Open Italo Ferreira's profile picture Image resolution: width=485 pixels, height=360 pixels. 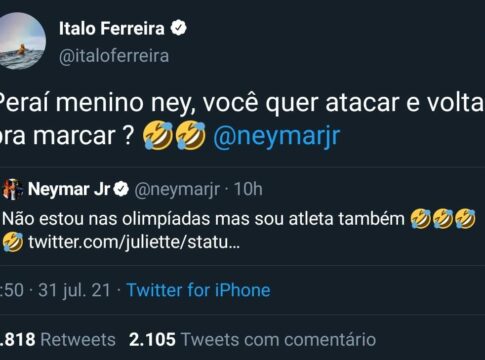[x=20, y=41]
